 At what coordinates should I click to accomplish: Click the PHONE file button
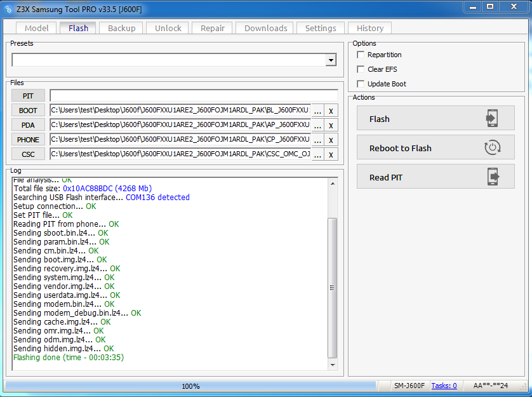[28, 140]
